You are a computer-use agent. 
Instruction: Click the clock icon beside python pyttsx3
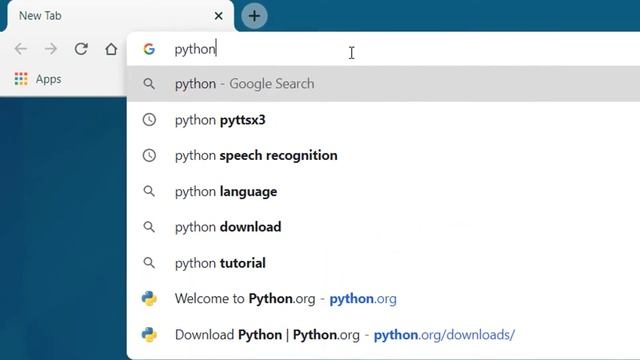click(149, 120)
